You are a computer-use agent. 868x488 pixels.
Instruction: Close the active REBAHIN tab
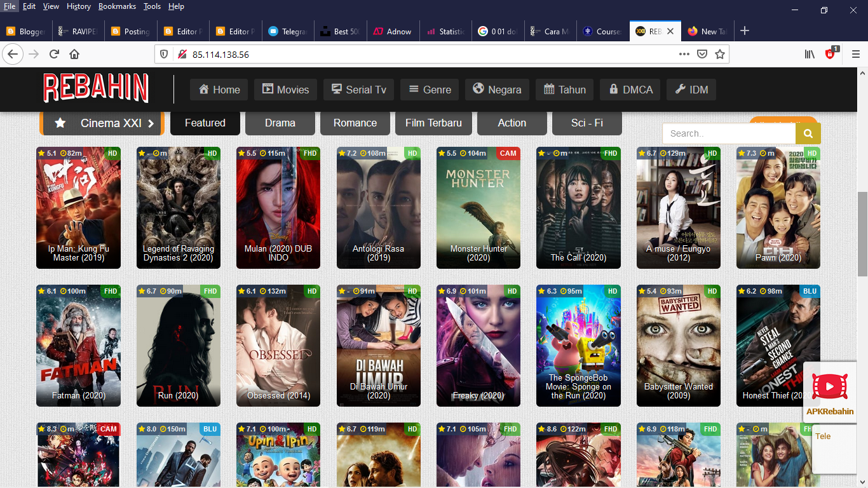(670, 31)
